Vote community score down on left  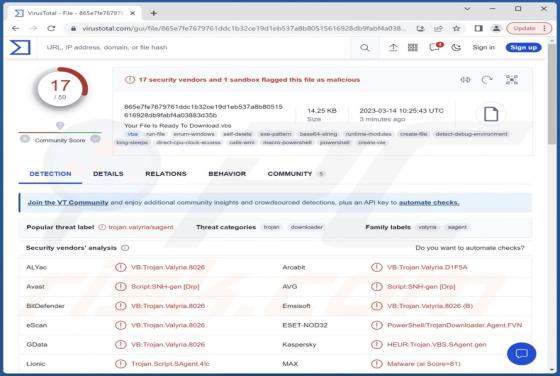pyautogui.click(x=25, y=139)
